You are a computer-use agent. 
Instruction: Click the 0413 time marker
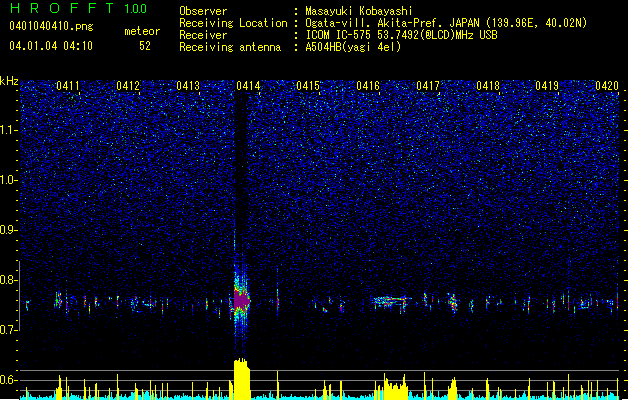click(x=188, y=86)
